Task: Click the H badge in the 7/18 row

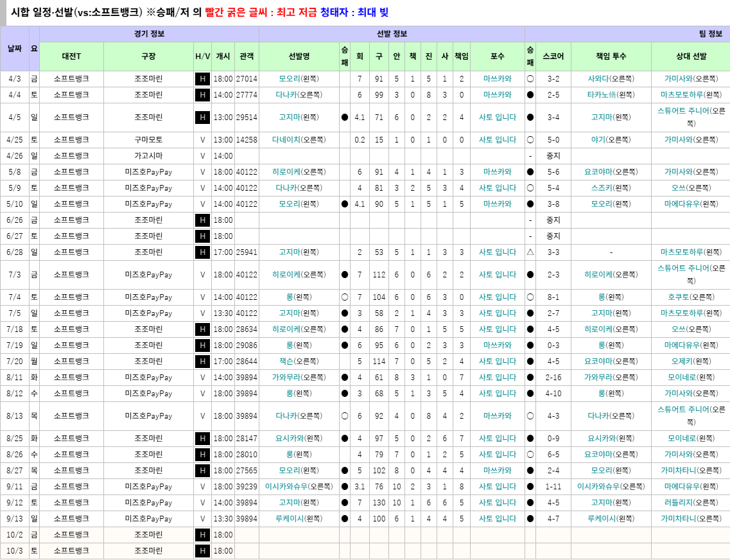Action: [202, 329]
